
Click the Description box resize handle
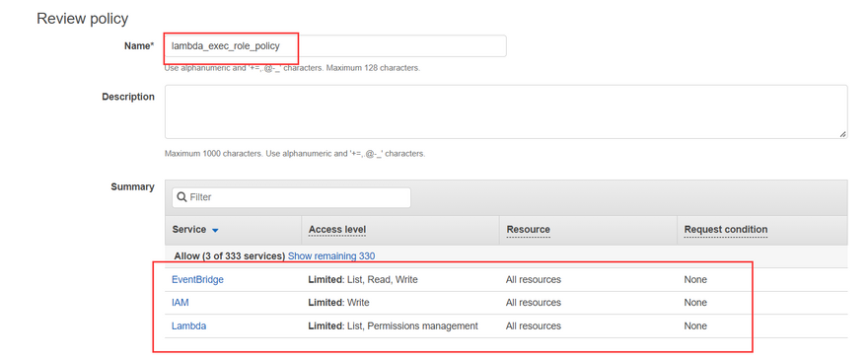click(842, 133)
